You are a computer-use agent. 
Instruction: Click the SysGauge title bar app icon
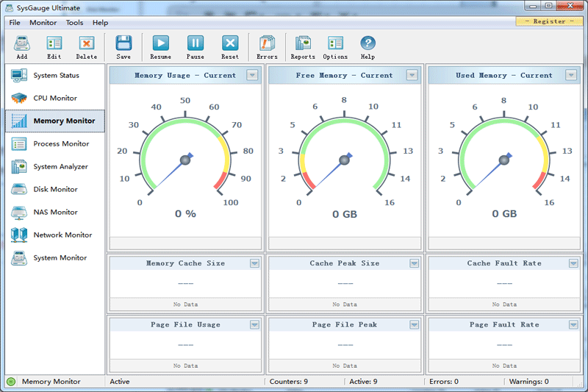pos(9,8)
